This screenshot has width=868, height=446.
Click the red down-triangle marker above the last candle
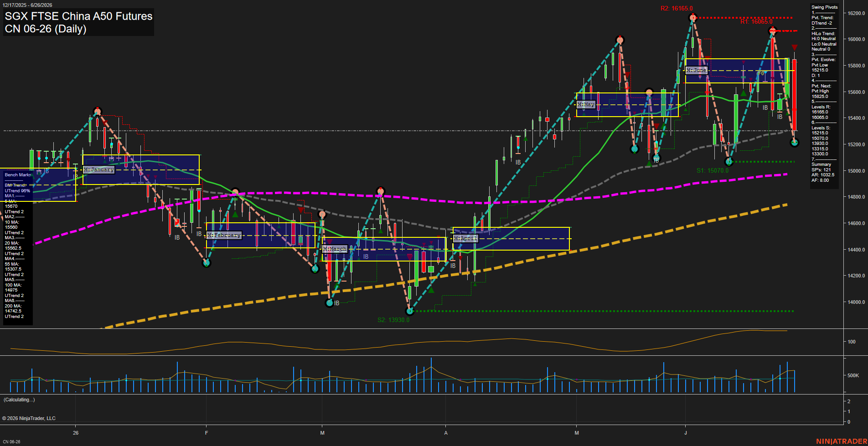tap(795, 47)
